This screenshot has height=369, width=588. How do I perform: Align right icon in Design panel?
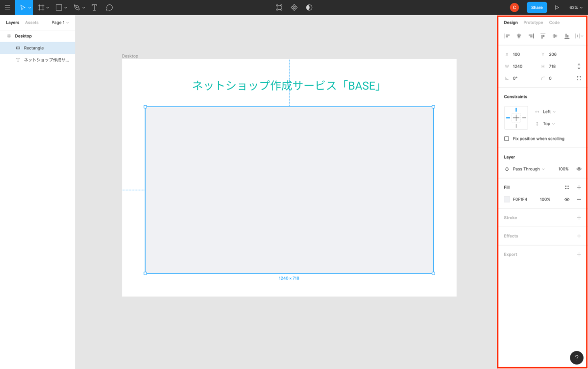(x=531, y=36)
